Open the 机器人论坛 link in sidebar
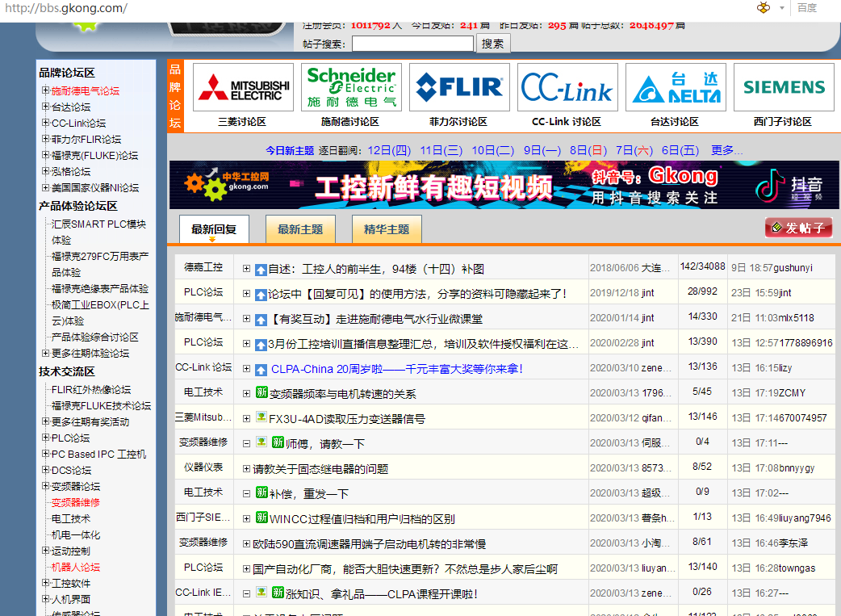The image size is (841, 616). tap(76, 567)
